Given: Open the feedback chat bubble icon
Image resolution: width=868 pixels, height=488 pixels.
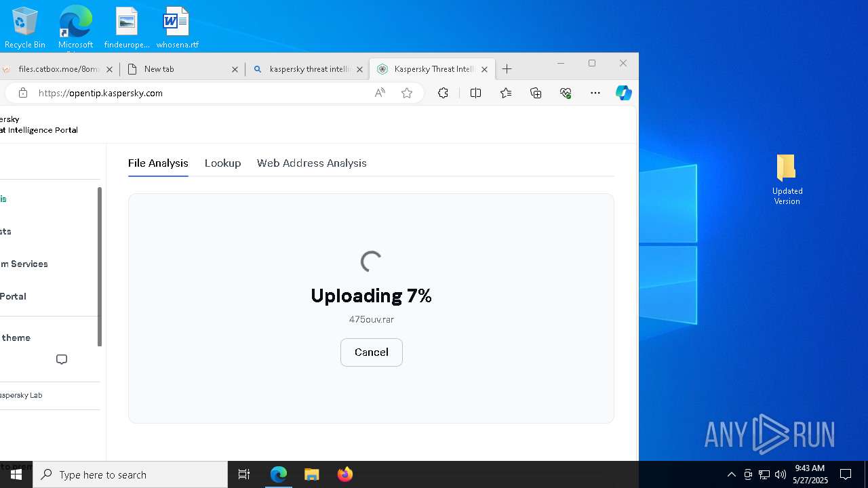Looking at the screenshot, I should pos(62,359).
